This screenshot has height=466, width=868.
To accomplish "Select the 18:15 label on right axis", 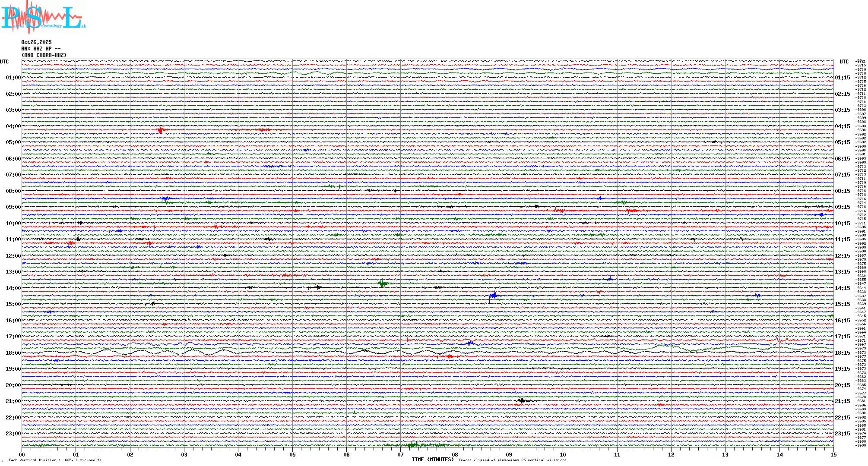I will click(842, 353).
